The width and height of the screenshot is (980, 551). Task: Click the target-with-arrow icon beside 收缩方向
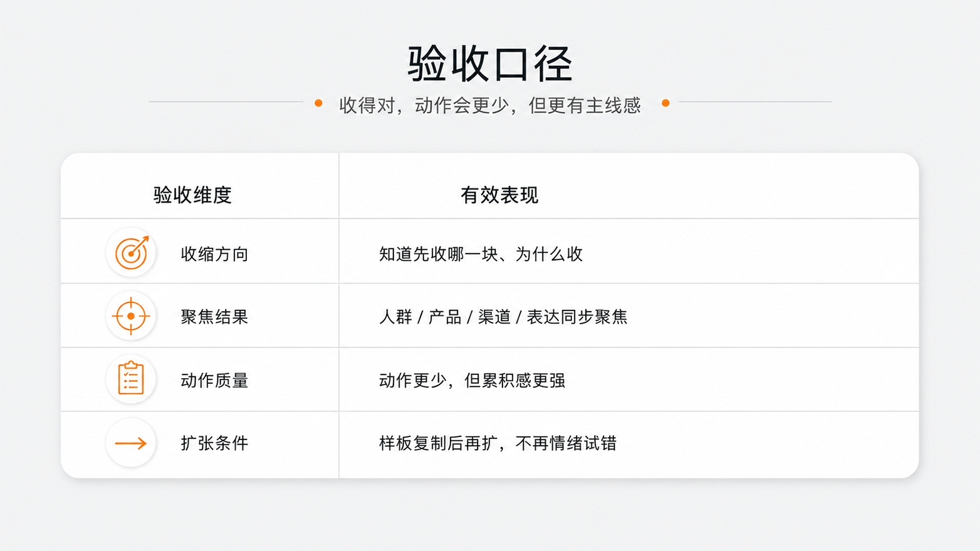click(131, 252)
